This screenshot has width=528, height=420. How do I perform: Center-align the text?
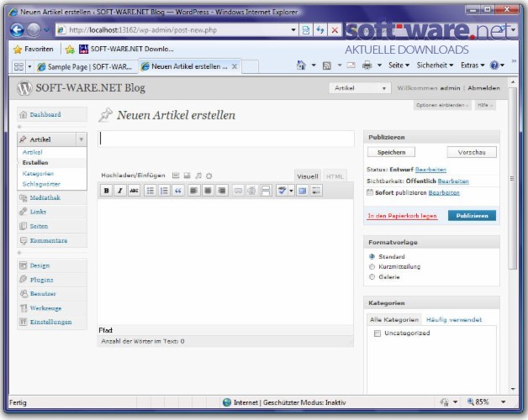208,191
